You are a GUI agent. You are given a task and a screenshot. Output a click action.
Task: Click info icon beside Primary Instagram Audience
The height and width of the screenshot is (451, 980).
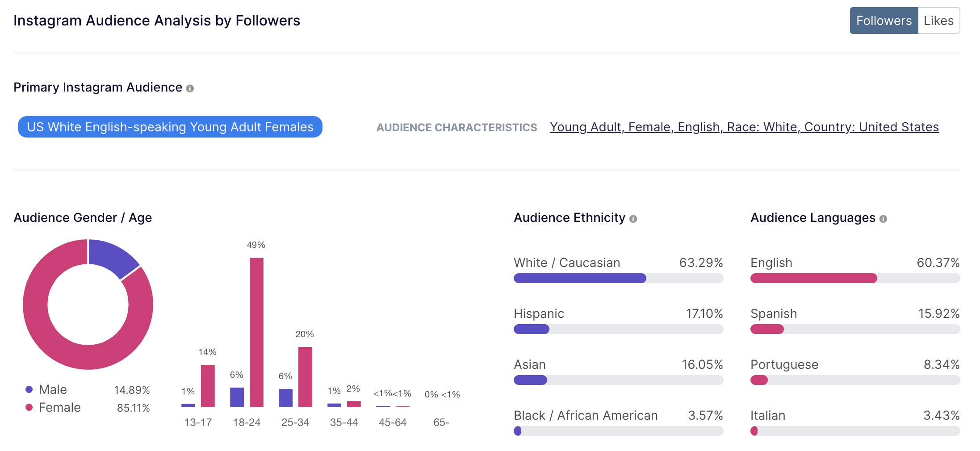(190, 88)
